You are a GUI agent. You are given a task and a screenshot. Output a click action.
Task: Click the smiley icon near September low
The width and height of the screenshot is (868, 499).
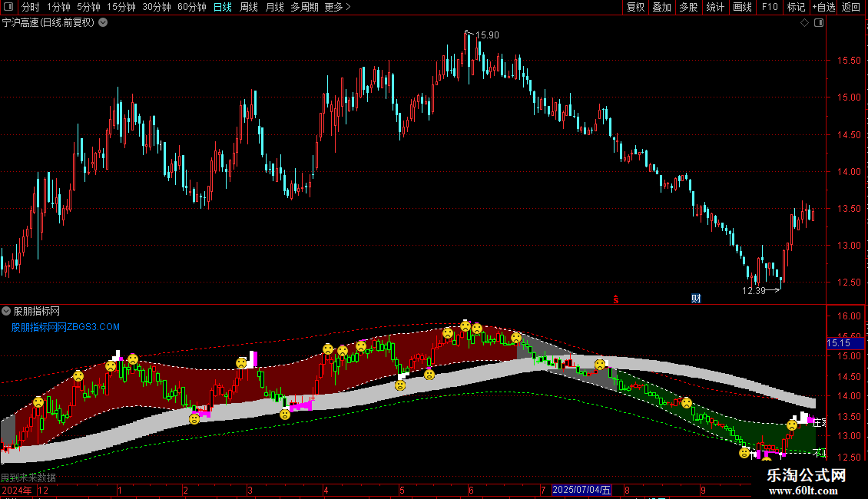(x=744, y=453)
